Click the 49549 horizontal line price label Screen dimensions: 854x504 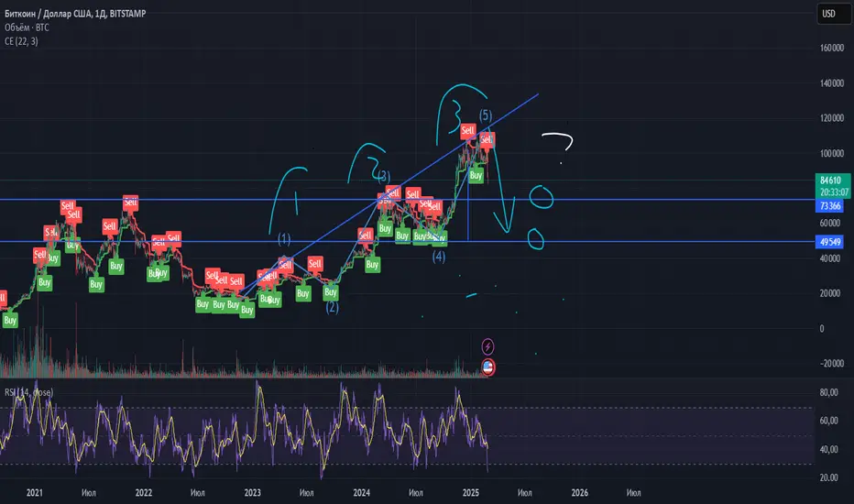pos(830,242)
